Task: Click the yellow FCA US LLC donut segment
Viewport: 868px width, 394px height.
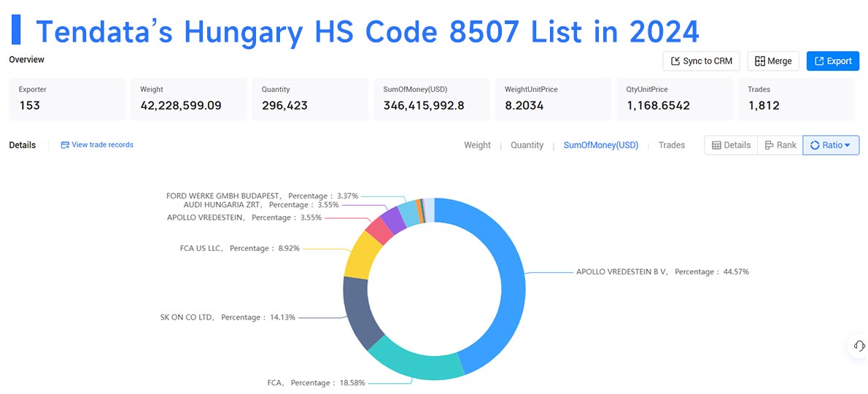Action: click(x=362, y=255)
